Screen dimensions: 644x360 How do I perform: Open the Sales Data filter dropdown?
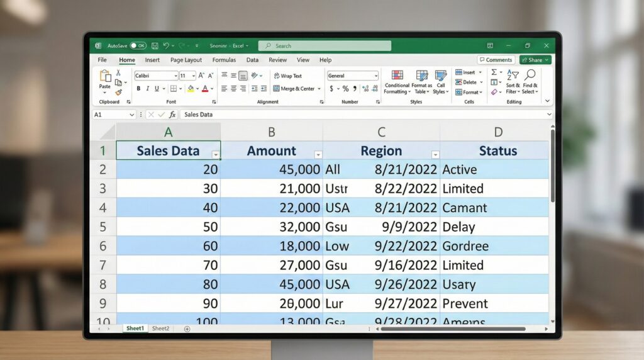click(216, 155)
